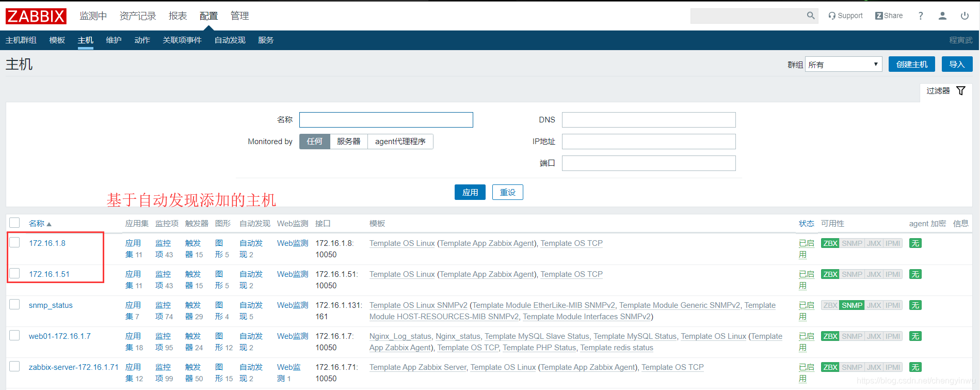Screen dimensions: 980x390
Task: Click JMX badge in web01-172.16.1.7 row
Action: pos(874,336)
